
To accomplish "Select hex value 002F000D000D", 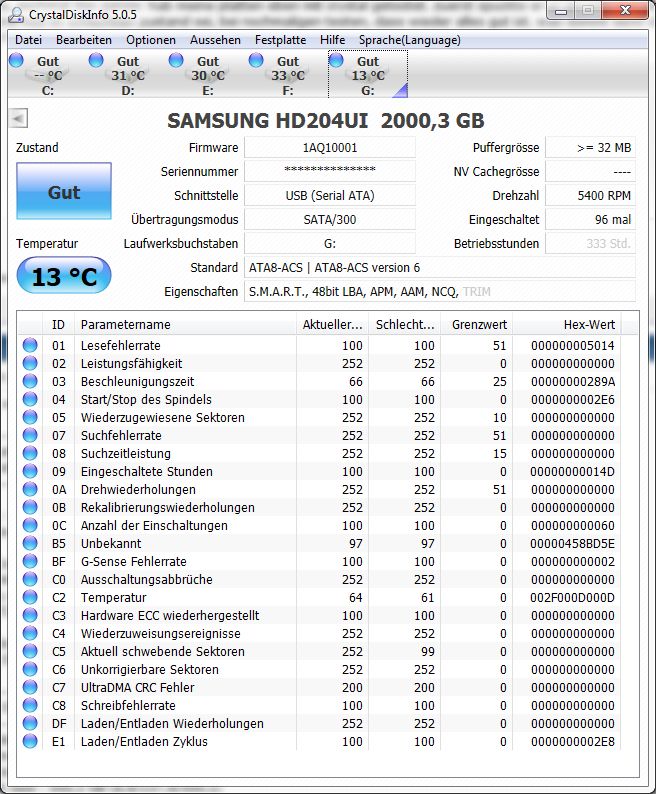I will pos(572,598).
